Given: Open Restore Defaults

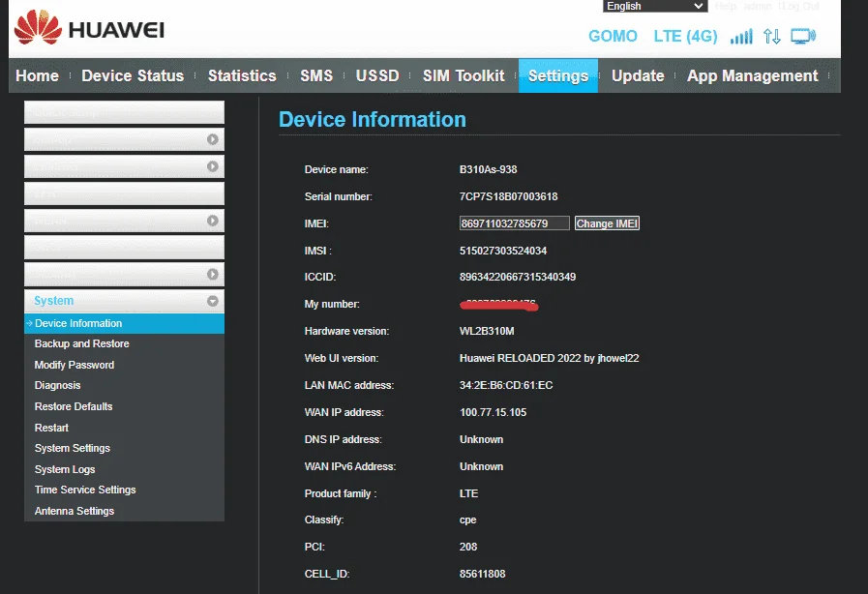Looking at the screenshot, I should [x=74, y=406].
